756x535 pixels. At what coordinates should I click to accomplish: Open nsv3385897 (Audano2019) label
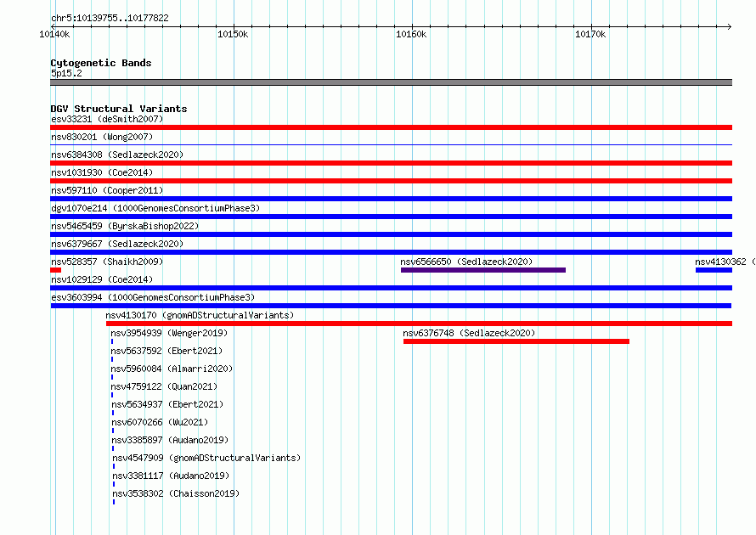(170, 440)
